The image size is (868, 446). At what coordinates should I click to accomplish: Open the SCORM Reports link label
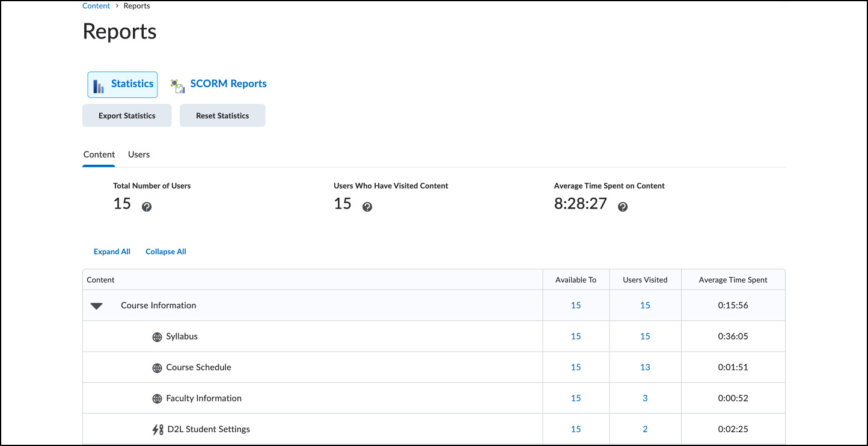tap(228, 84)
